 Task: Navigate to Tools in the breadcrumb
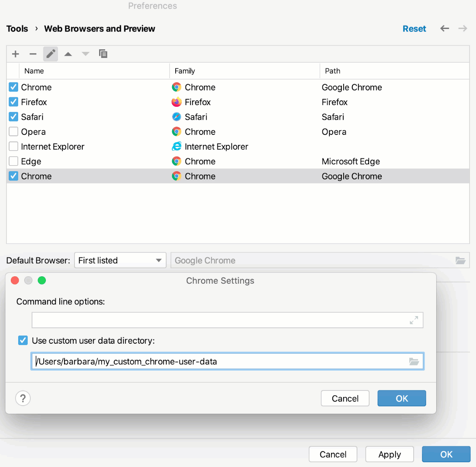(x=17, y=29)
